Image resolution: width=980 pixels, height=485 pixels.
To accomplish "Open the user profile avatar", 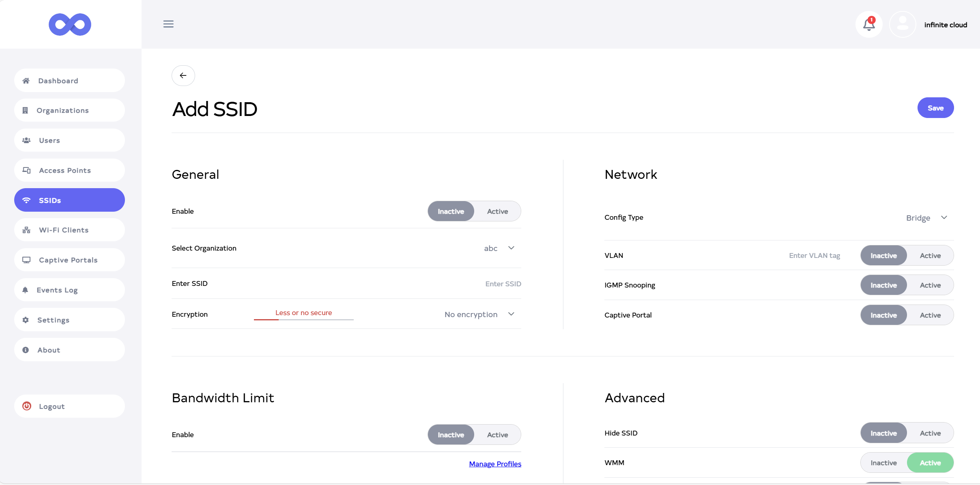I will [x=902, y=24].
